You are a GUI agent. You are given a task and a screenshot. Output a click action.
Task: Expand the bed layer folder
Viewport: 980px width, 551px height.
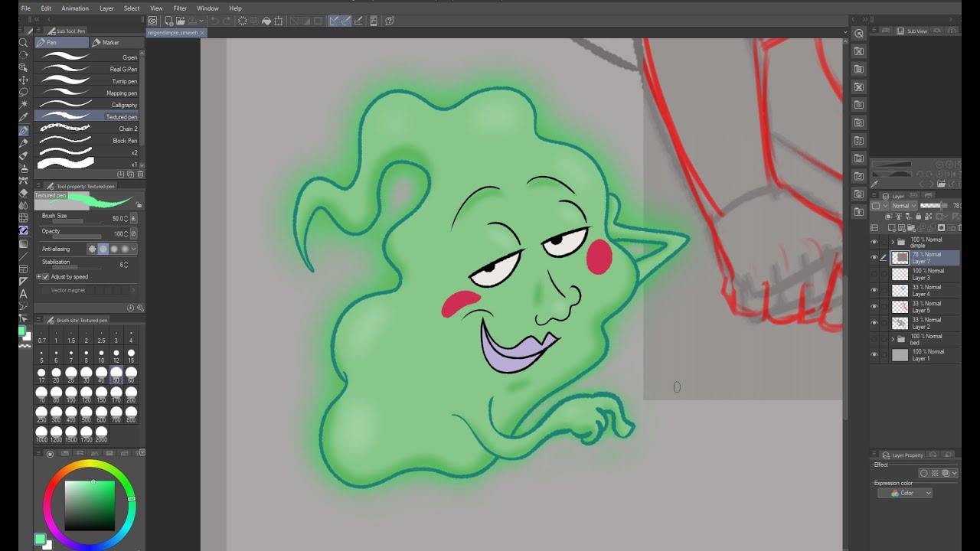coord(893,338)
